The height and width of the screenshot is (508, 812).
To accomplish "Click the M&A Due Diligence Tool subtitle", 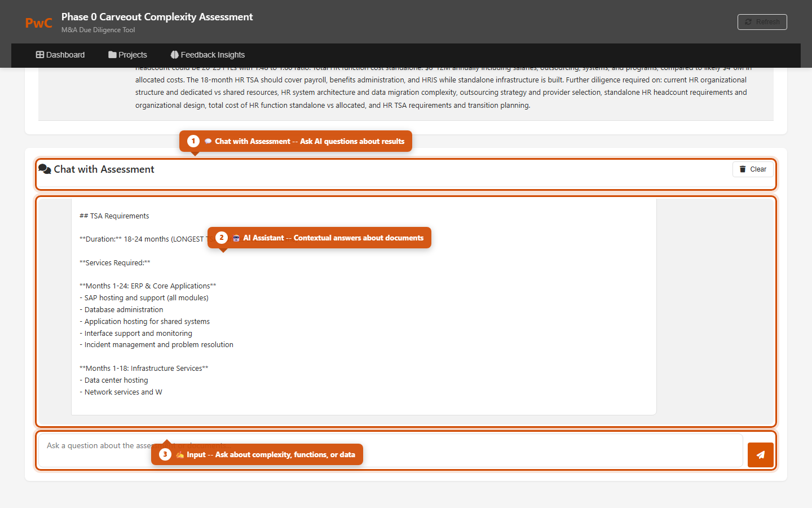I will pyautogui.click(x=98, y=30).
